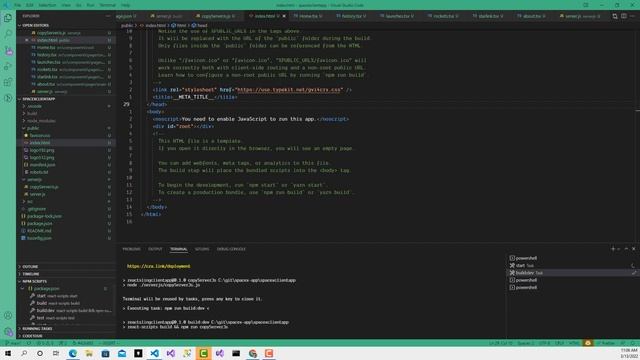Open the Help menu
640x360 pixels.
pos(126,5)
